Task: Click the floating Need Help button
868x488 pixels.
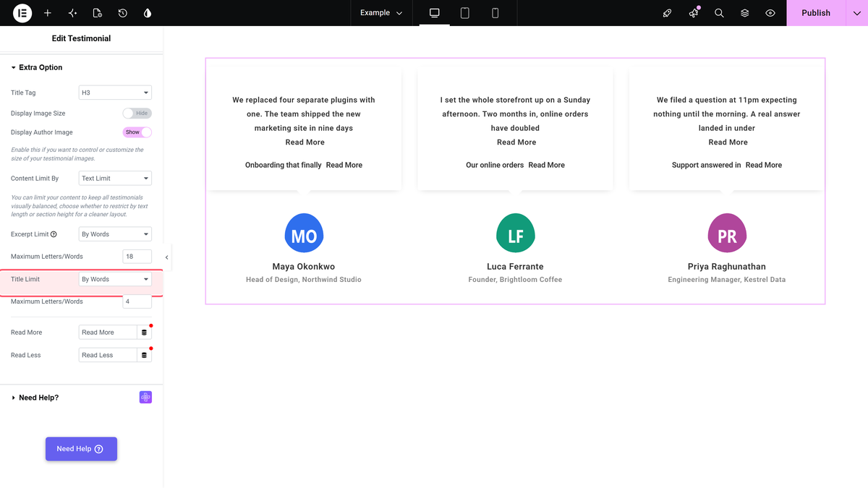Action: pos(81,449)
